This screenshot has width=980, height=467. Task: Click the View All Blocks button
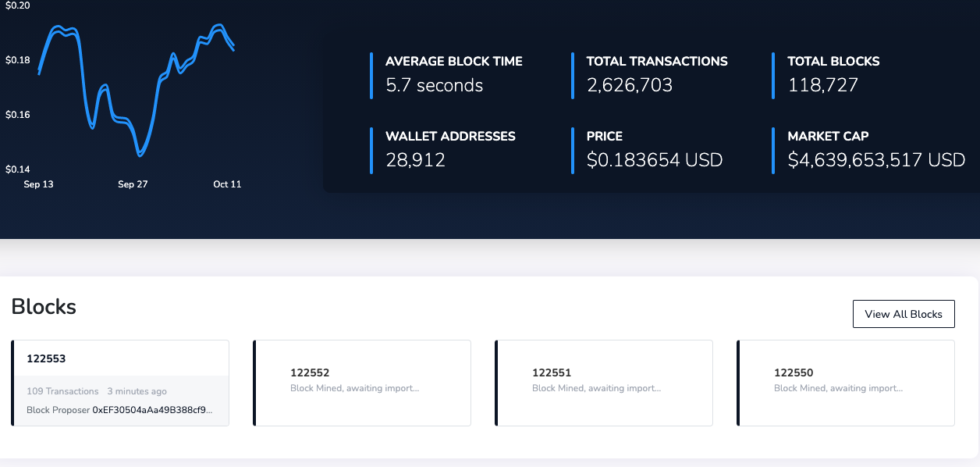904,314
